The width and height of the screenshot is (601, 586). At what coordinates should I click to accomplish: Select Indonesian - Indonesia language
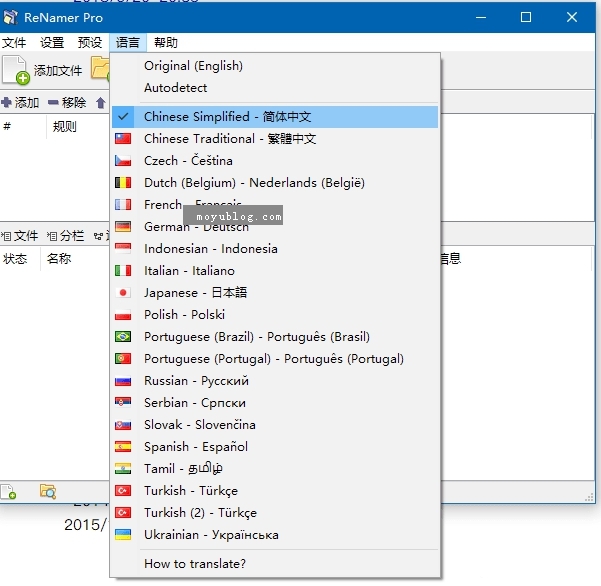275,249
